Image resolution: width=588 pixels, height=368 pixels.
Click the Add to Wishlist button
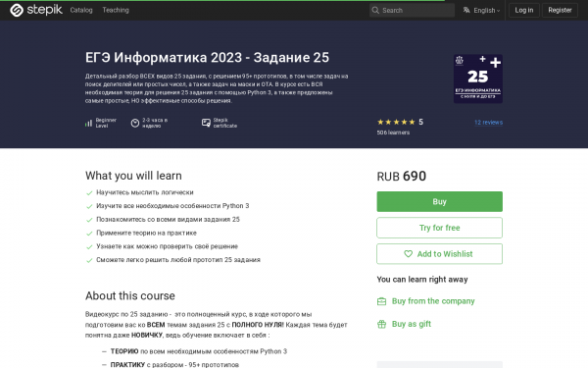pos(439,254)
